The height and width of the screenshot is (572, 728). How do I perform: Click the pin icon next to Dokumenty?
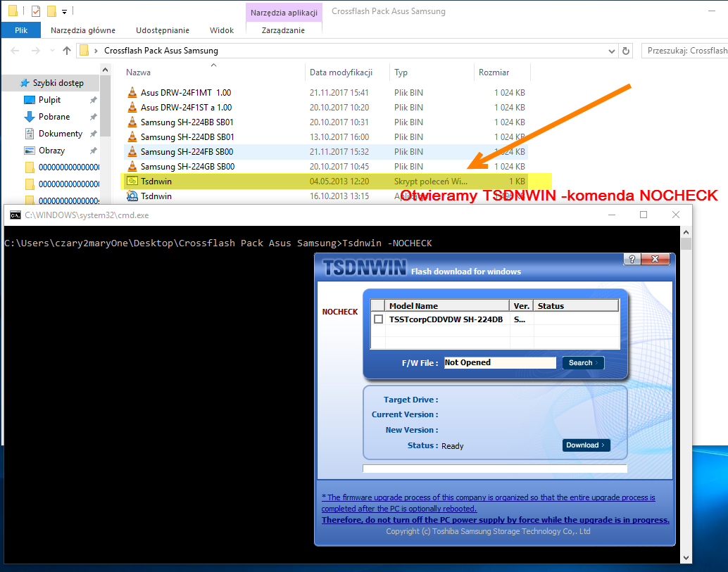point(94,134)
